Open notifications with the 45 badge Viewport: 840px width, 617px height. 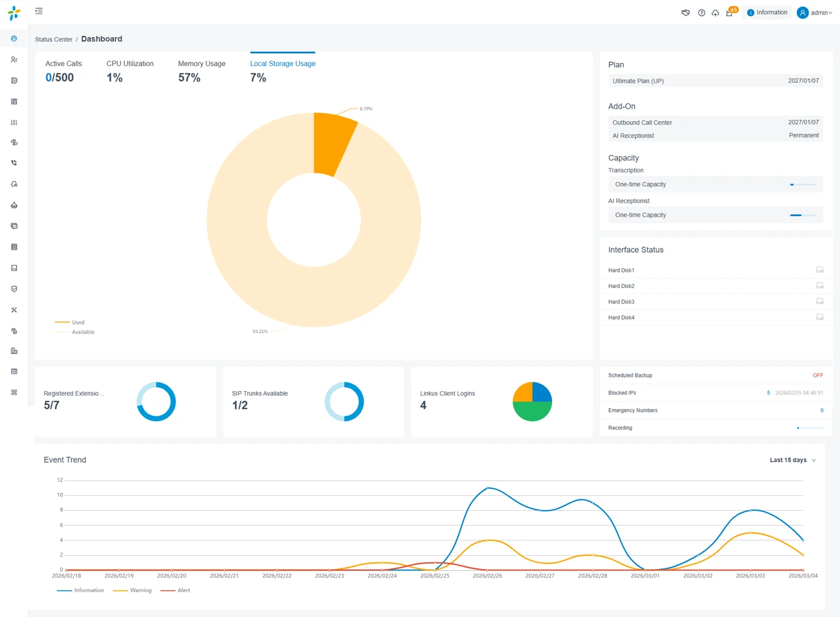(x=731, y=11)
